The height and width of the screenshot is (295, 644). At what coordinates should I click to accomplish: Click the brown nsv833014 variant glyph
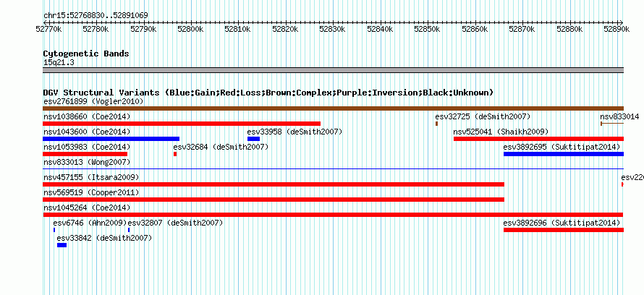[612, 124]
